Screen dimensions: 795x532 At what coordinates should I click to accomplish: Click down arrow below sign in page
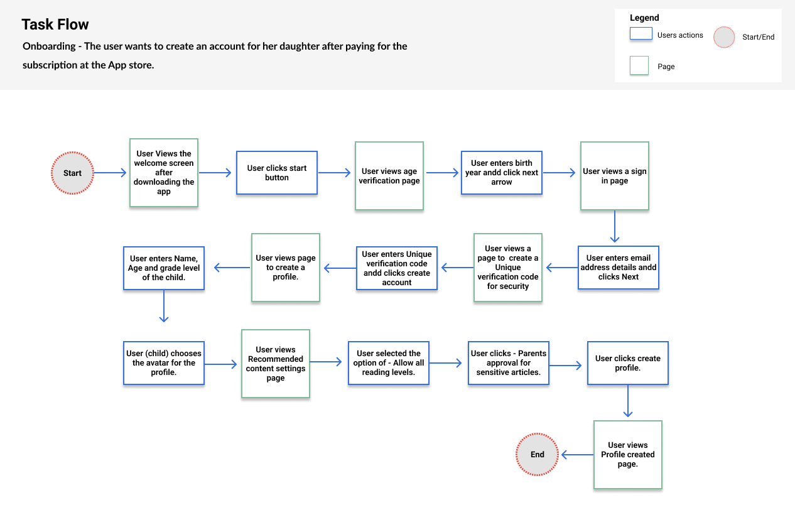click(x=615, y=227)
